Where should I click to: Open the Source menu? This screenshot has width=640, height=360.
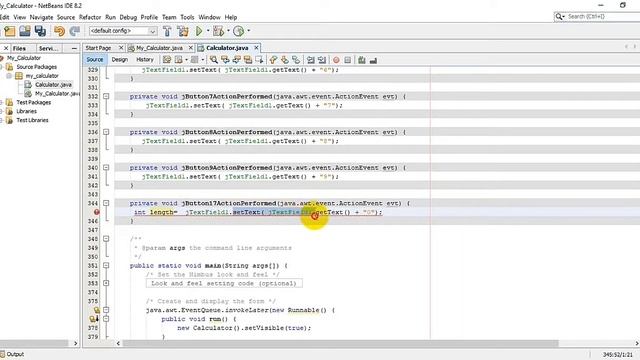pos(66,17)
